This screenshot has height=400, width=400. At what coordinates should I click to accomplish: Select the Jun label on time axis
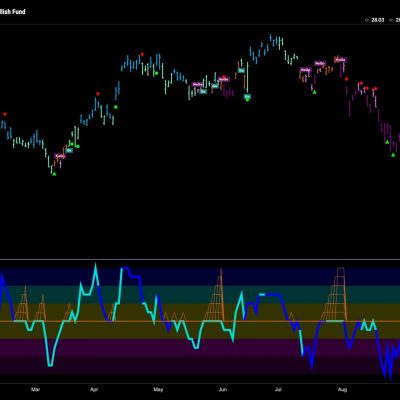(x=222, y=389)
